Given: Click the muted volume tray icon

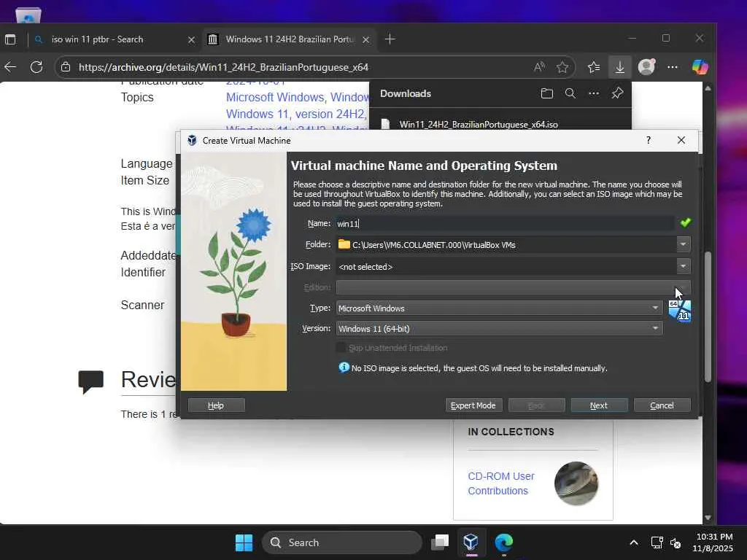Looking at the screenshot, I should pyautogui.click(x=676, y=542).
